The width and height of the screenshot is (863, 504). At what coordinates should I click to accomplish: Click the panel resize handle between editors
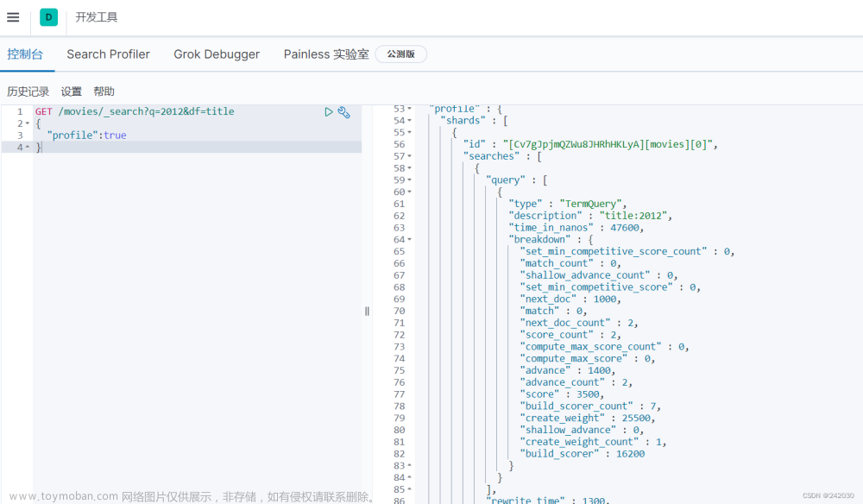tap(367, 312)
